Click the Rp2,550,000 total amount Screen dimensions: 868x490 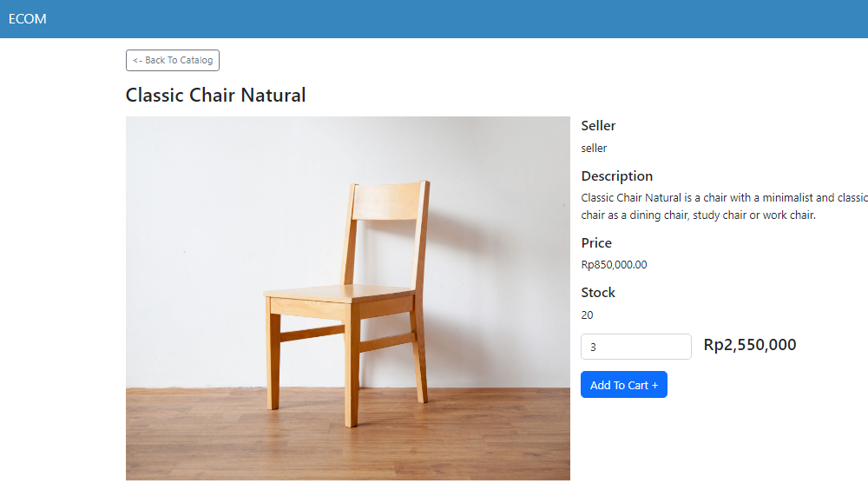[750, 345]
